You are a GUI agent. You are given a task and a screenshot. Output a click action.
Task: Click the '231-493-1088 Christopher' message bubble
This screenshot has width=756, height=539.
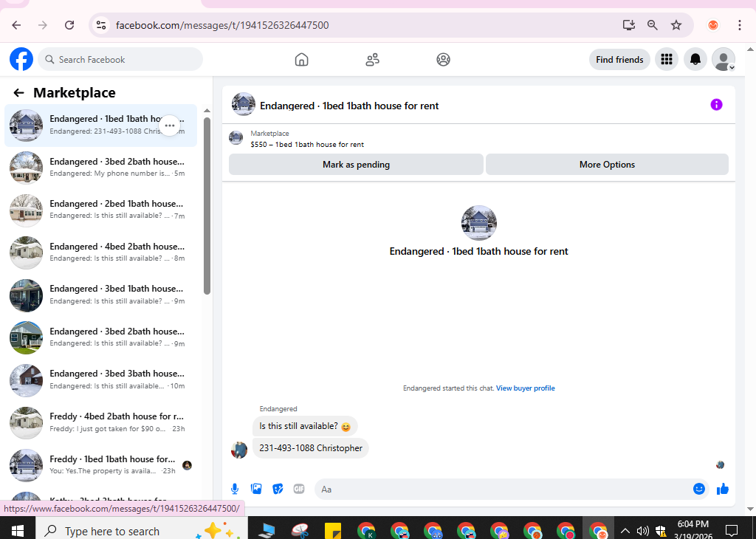pyautogui.click(x=311, y=448)
